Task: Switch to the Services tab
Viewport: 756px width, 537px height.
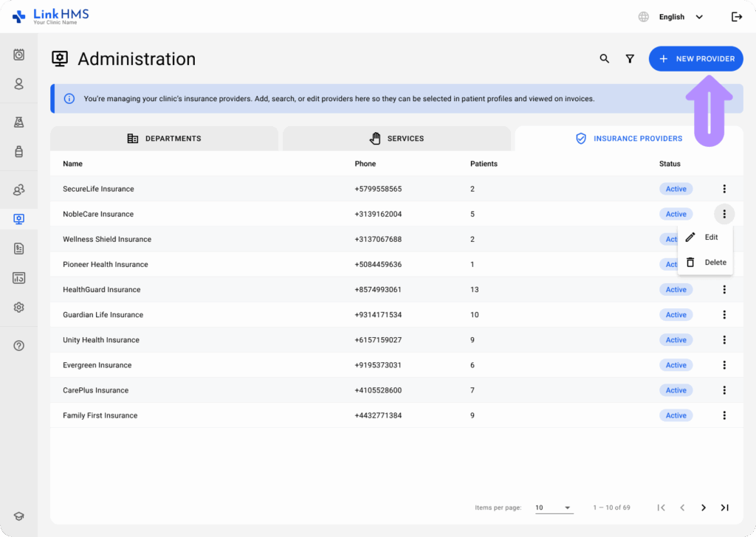Action: coord(396,139)
